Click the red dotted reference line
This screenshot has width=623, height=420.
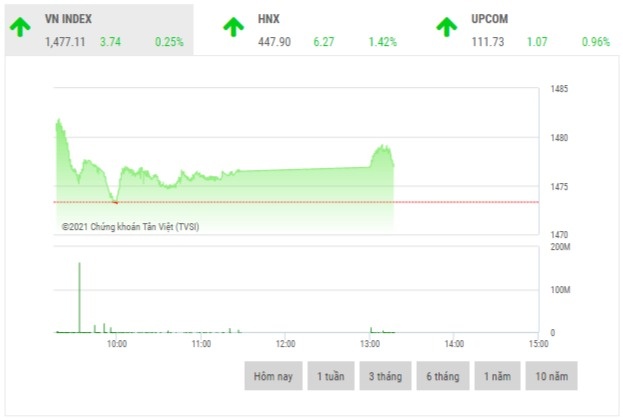tap(300, 202)
